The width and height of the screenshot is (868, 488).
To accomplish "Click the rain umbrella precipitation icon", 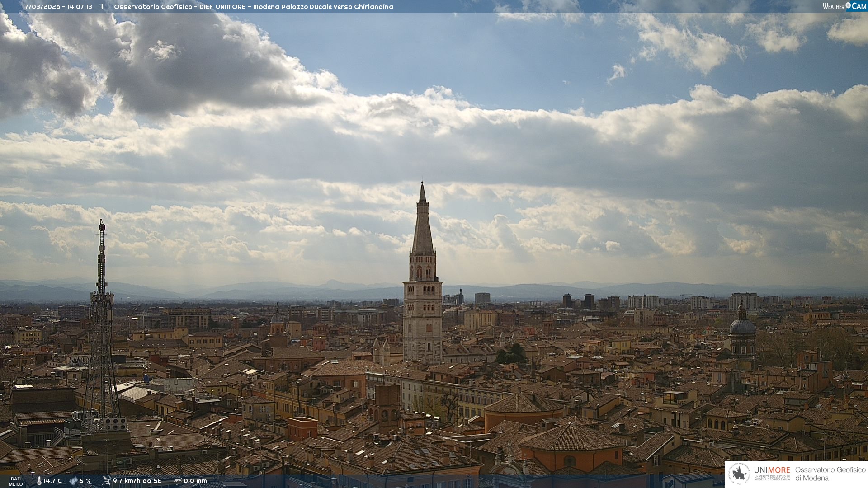I will coord(178,481).
